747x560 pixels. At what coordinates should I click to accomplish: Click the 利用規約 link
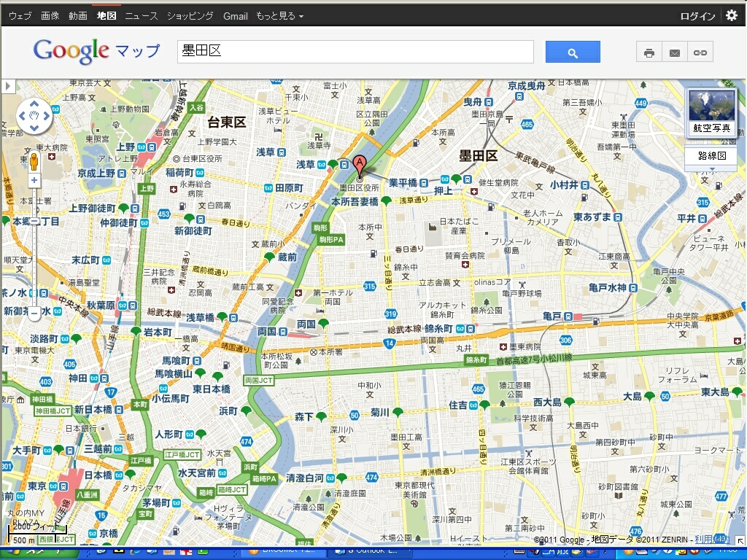point(711,540)
